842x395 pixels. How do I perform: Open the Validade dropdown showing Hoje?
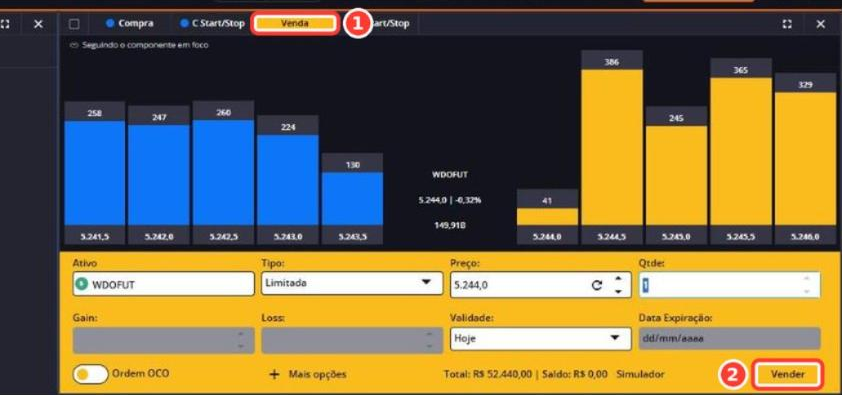click(x=541, y=339)
